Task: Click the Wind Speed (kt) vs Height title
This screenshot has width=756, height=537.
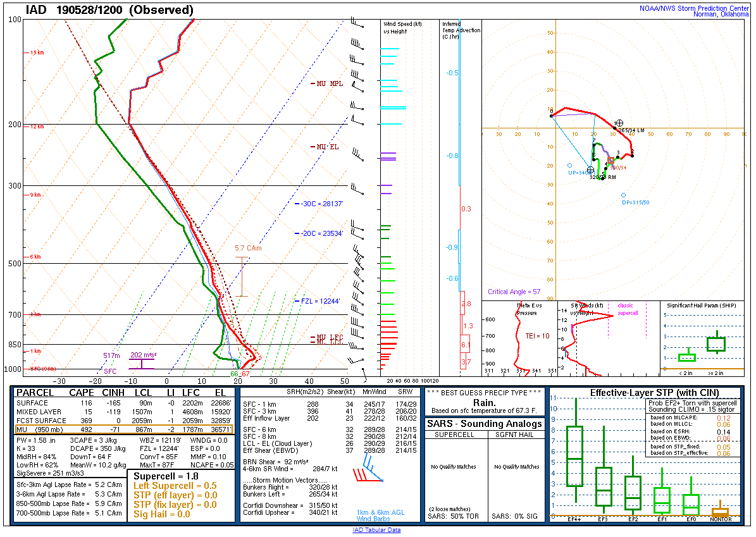Action: [402, 27]
